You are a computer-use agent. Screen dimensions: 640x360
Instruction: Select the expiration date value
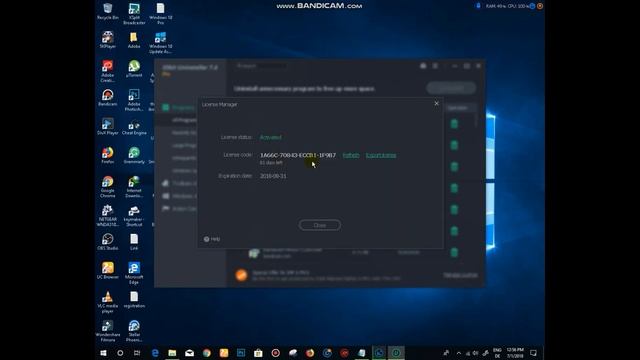click(273, 176)
